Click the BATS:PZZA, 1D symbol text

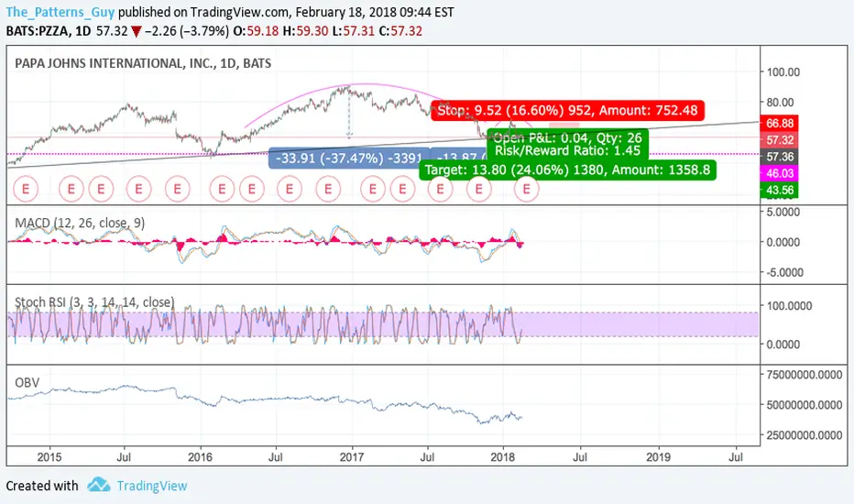[x=49, y=31]
